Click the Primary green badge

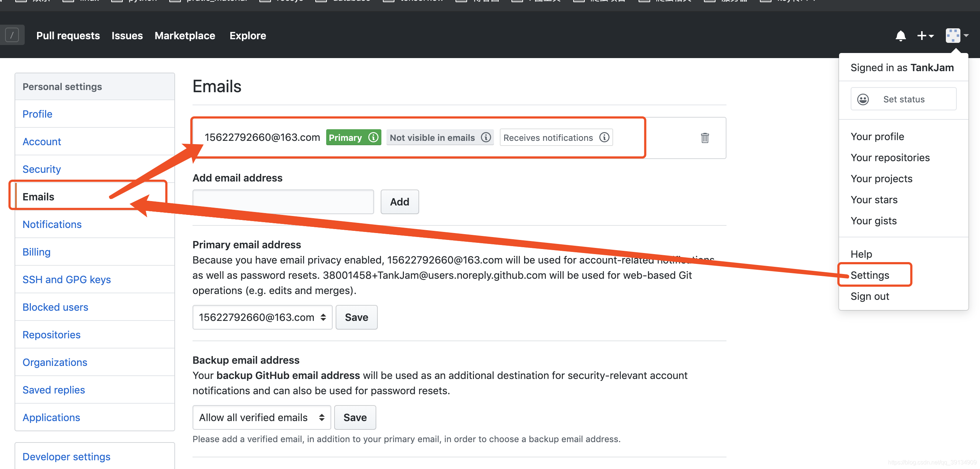point(353,138)
